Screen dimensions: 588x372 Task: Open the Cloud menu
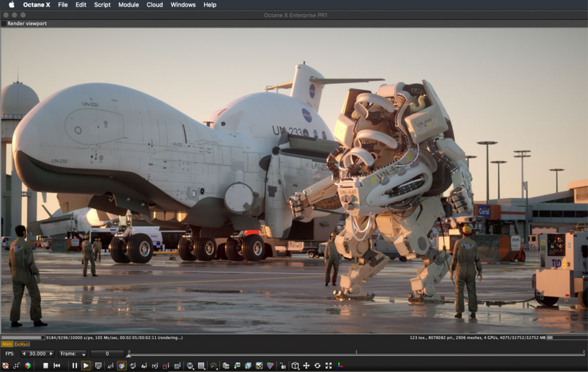154,4
